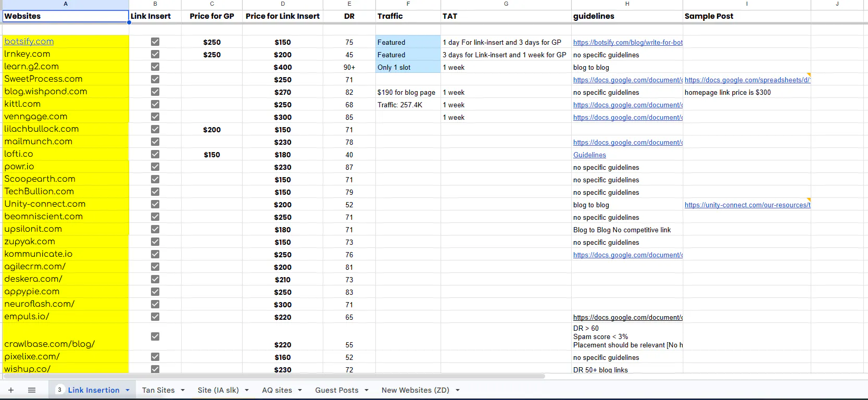The width and height of the screenshot is (868, 400).
Task: Select the appypie.com cell
Action: coord(65,292)
